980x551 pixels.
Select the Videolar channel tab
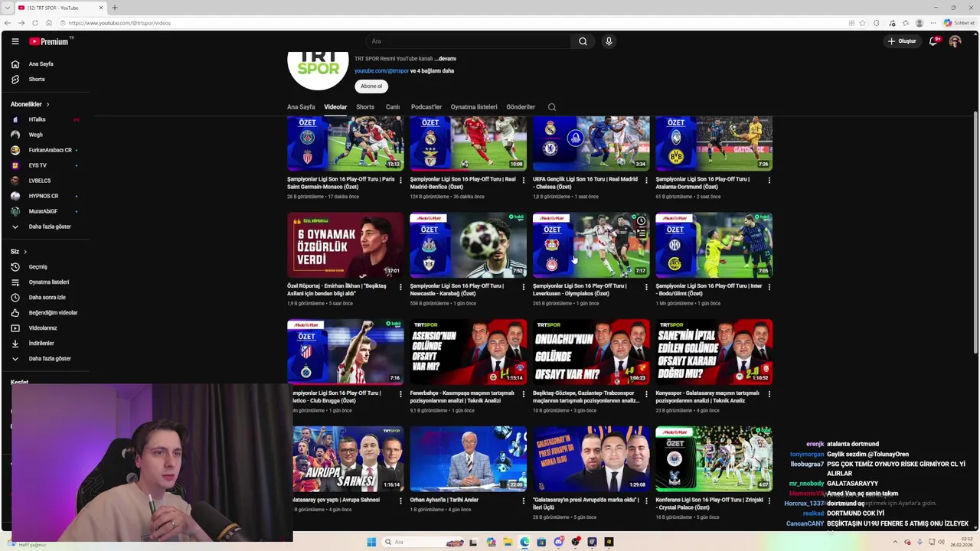pos(335,107)
